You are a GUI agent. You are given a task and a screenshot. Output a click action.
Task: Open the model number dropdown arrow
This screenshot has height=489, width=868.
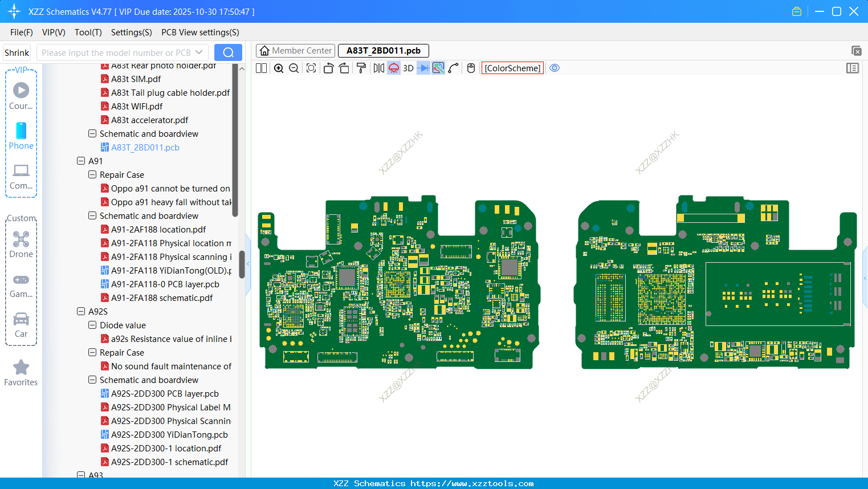pos(199,52)
